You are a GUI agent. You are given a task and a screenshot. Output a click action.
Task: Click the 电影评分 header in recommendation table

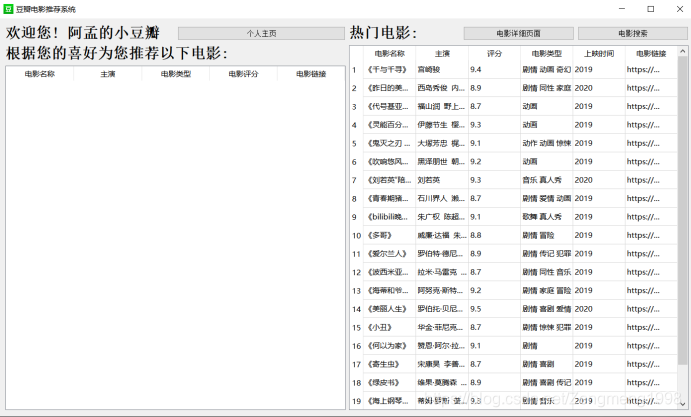pyautogui.click(x=243, y=74)
